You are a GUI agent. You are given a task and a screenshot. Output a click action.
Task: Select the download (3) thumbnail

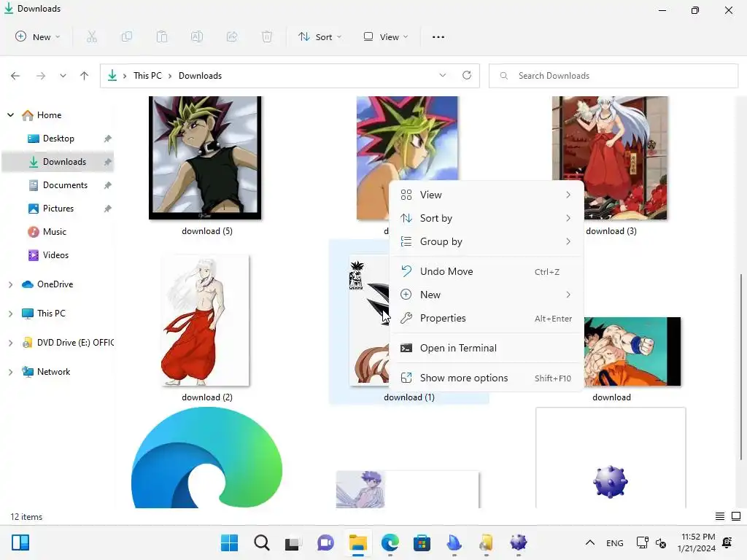coord(610,157)
